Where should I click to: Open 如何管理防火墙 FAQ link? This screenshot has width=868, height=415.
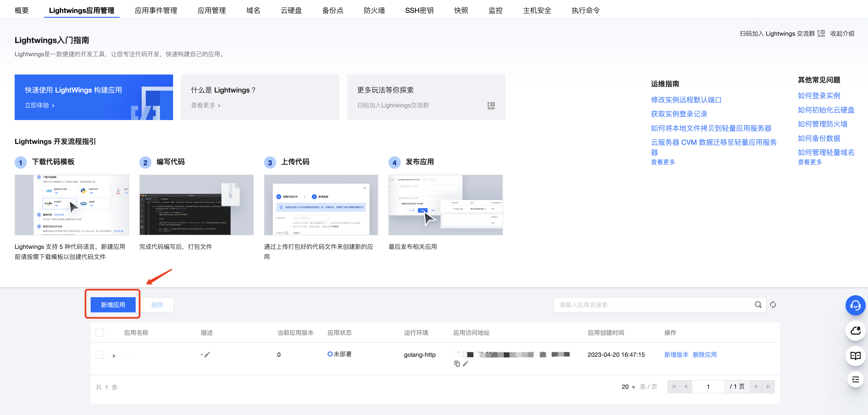[822, 124]
